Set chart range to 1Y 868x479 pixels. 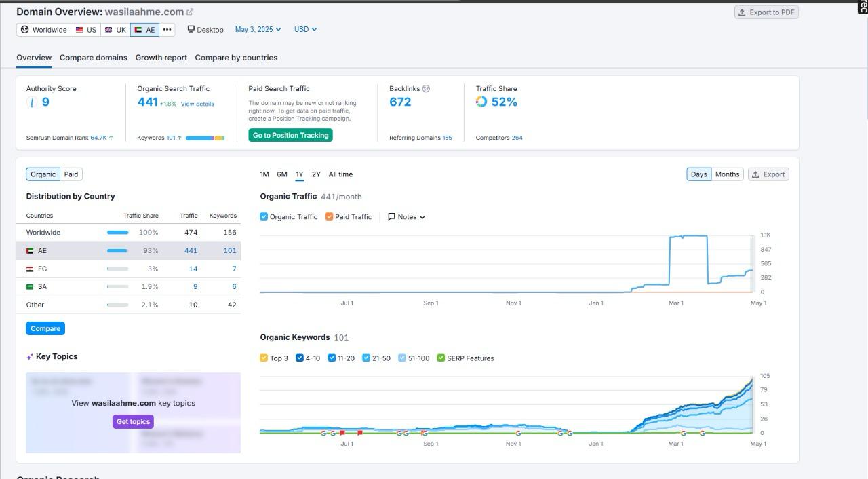pos(299,174)
